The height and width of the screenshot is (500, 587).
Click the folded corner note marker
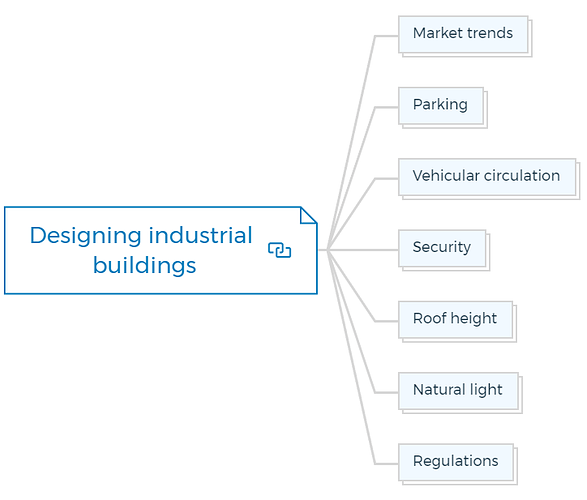[308, 215]
